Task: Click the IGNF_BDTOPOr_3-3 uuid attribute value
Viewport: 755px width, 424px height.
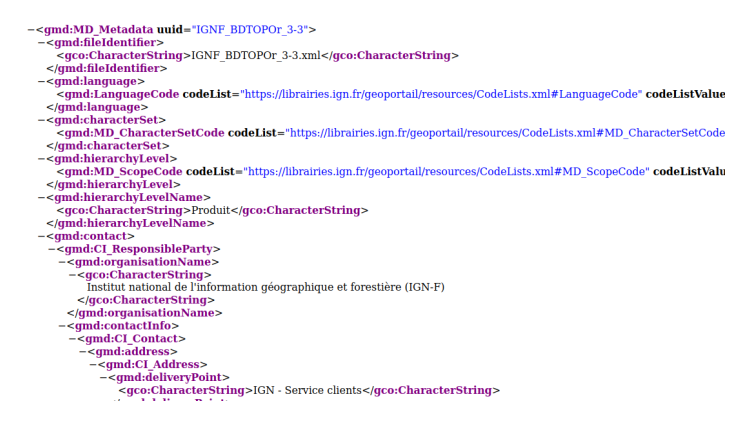Action: [x=250, y=30]
